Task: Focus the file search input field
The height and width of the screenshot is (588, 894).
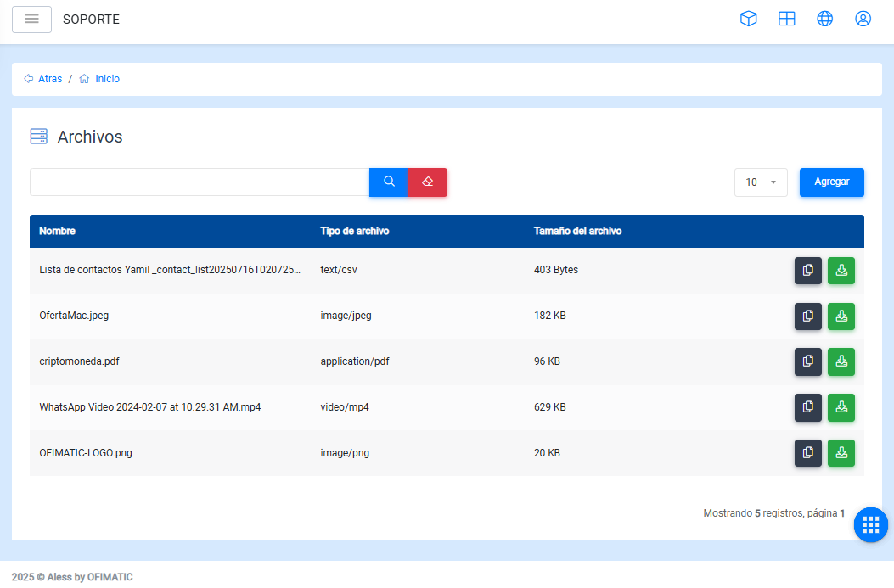Action: pos(199,182)
